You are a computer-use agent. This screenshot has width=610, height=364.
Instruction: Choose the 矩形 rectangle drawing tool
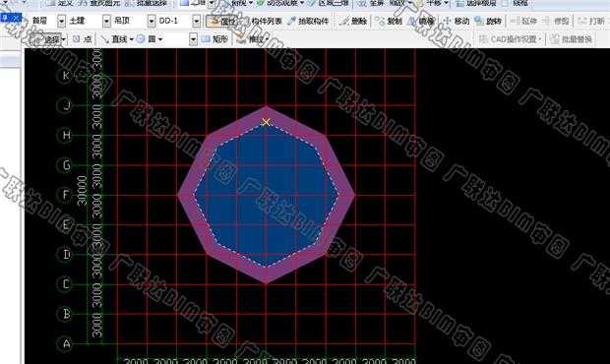pos(214,39)
